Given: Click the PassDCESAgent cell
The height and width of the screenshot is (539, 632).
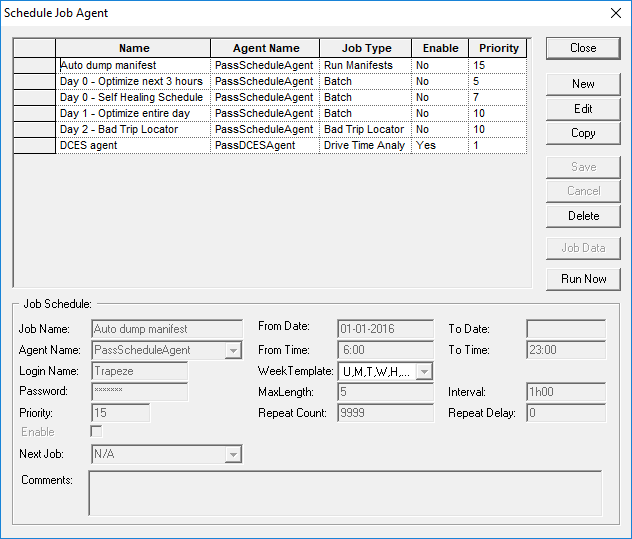Looking at the screenshot, I should [x=265, y=146].
